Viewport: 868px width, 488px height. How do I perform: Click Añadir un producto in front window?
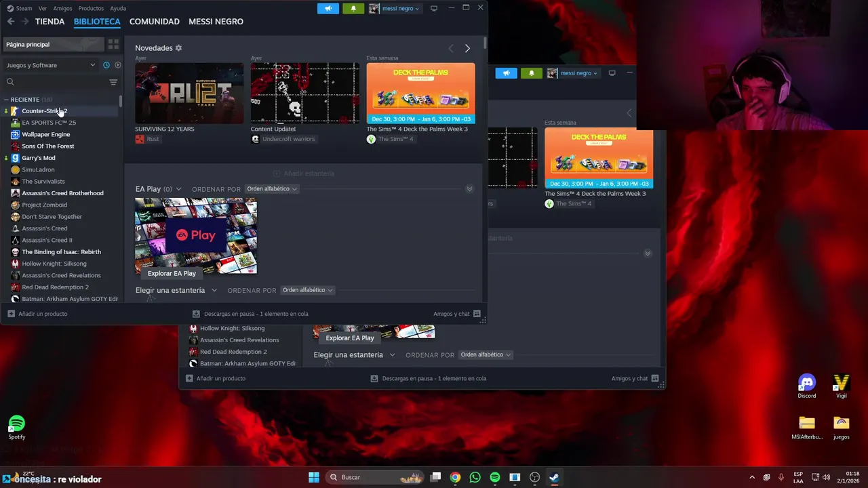37,314
